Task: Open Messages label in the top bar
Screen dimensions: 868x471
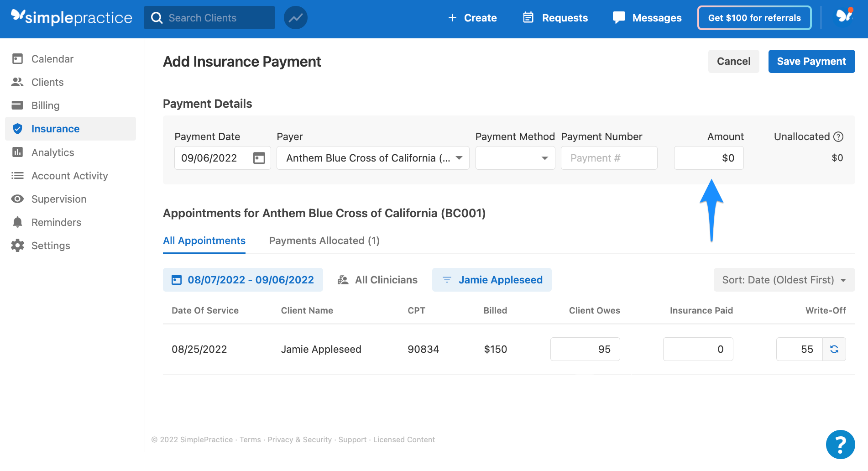Action: click(x=657, y=18)
